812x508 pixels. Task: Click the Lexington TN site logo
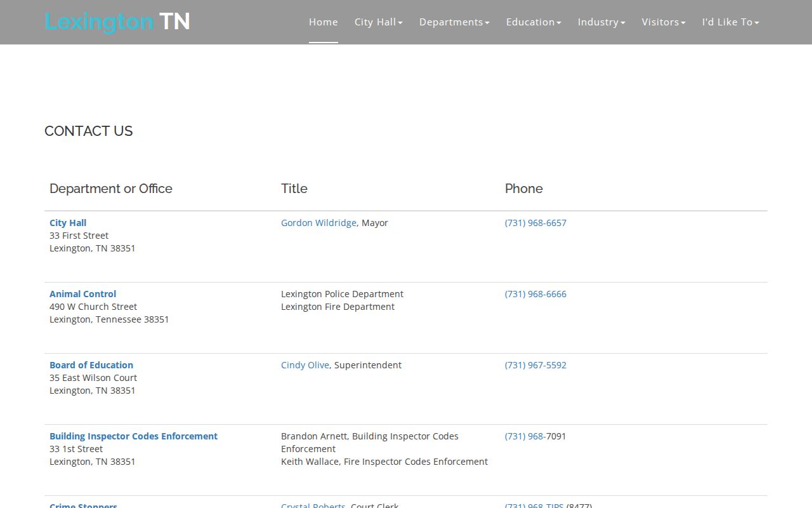point(117,22)
